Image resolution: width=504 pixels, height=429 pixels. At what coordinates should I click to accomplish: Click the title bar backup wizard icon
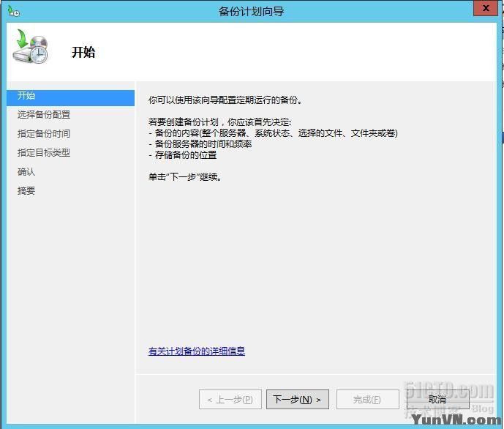13,11
